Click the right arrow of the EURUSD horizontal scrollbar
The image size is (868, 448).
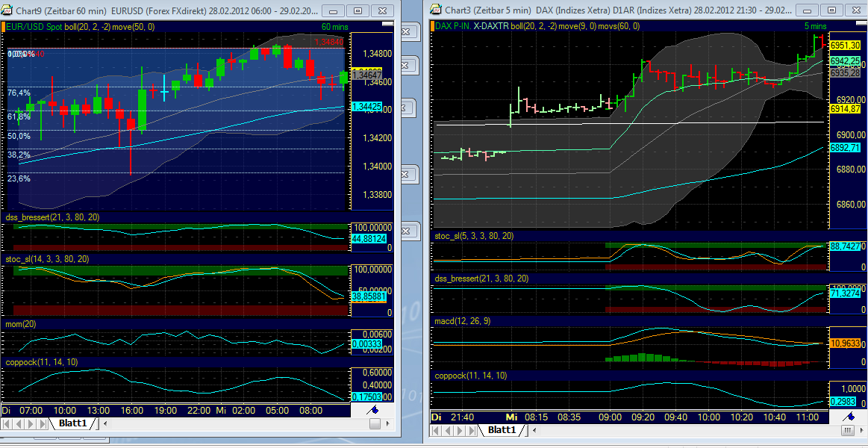[388, 423]
